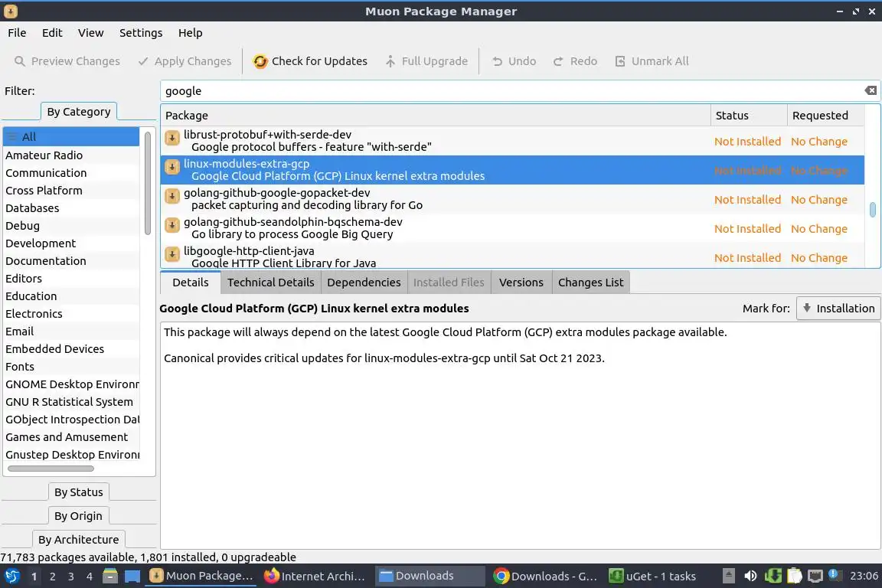Click Apply Changes toolbar button
This screenshot has height=588, width=882.
(185, 60)
